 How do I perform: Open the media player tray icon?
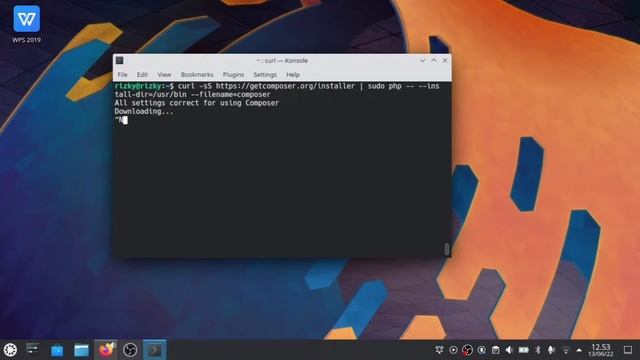(453, 350)
